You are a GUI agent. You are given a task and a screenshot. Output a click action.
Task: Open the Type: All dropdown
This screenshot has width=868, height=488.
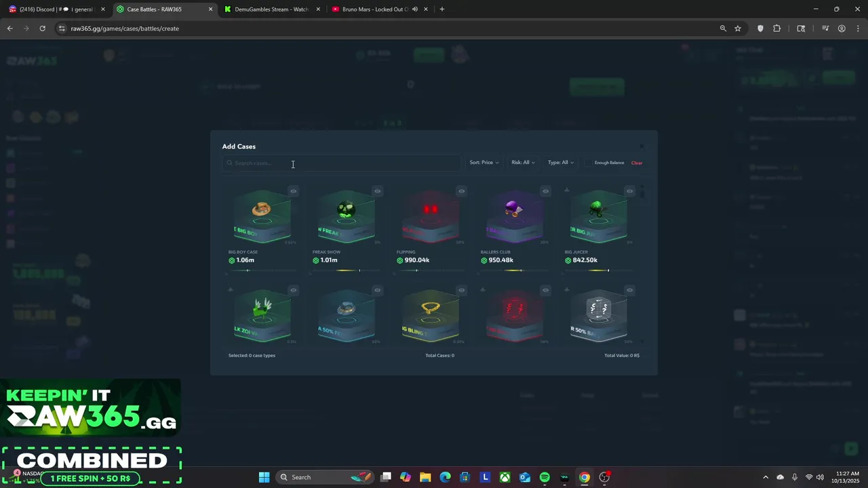pyautogui.click(x=561, y=163)
